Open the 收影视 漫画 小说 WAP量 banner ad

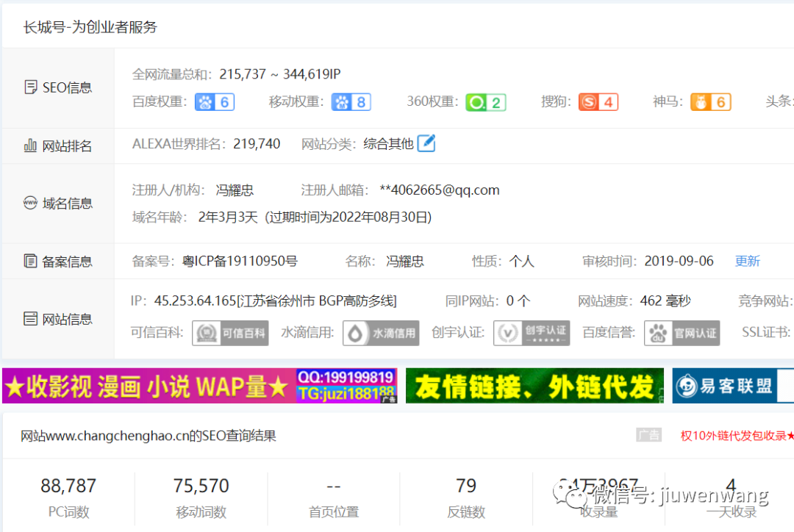(x=199, y=386)
